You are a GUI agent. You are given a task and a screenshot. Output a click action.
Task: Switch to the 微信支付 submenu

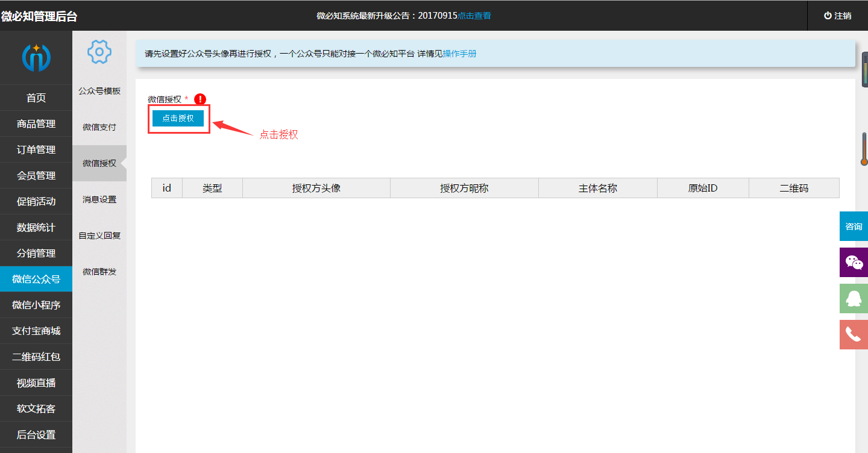click(x=99, y=127)
